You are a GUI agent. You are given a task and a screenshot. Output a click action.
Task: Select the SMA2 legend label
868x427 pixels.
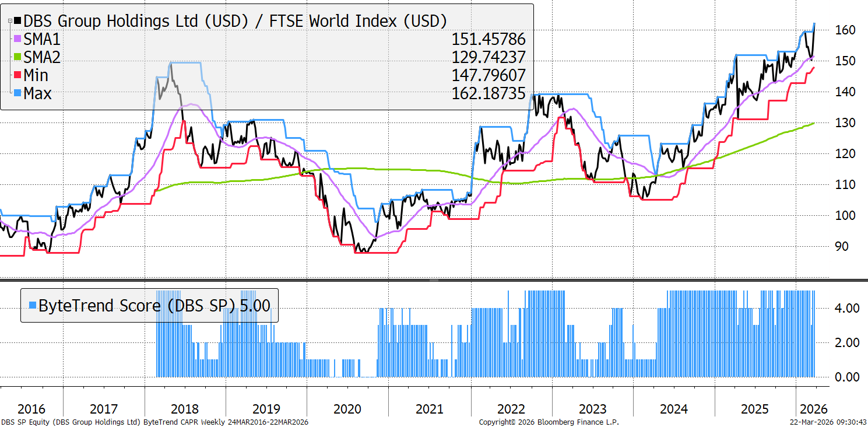click(42, 58)
